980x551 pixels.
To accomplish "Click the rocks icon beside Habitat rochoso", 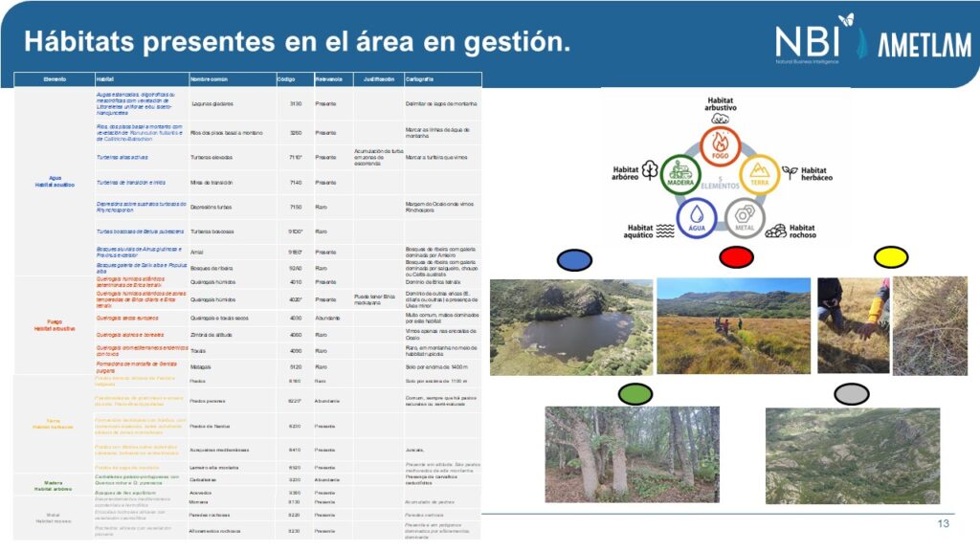I will (775, 231).
